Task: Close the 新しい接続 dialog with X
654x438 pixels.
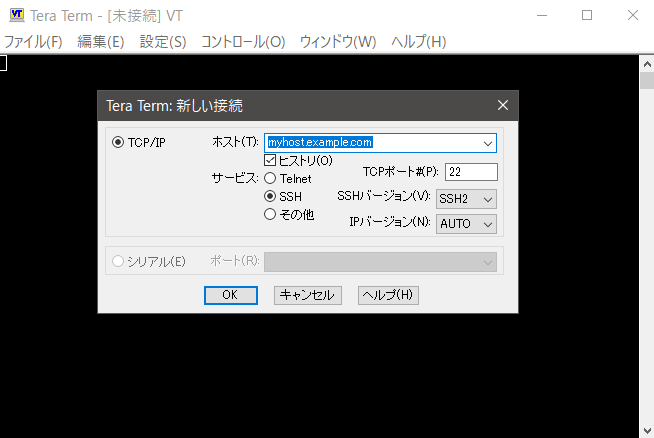Action: tap(503, 105)
